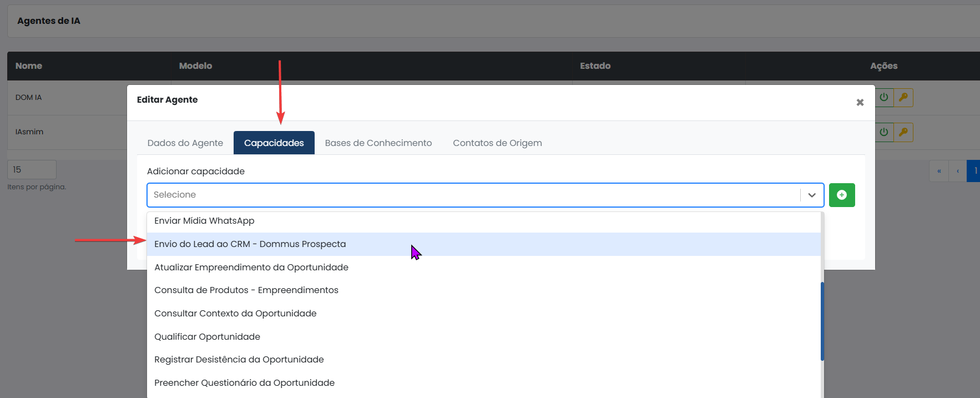Screen dimensions: 980x398
Task: Pick Atualizar Empreendimento da Oportunidade option
Action: click(484, 267)
